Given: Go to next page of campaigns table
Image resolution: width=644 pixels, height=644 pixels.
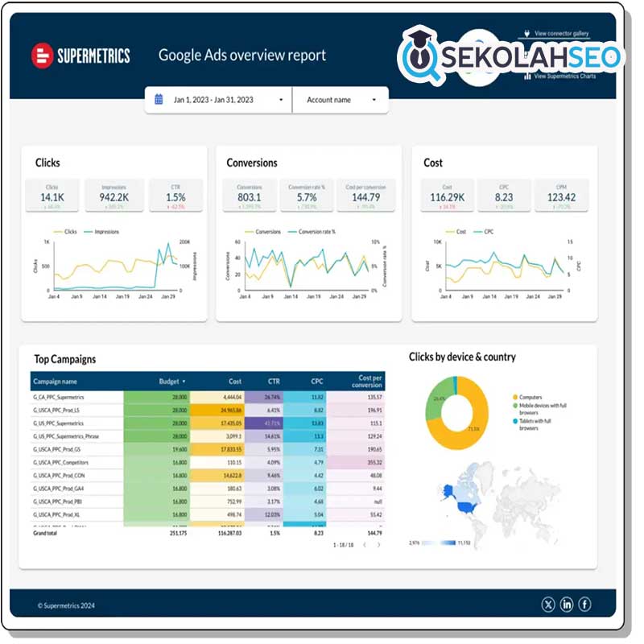Looking at the screenshot, I should 379,545.
